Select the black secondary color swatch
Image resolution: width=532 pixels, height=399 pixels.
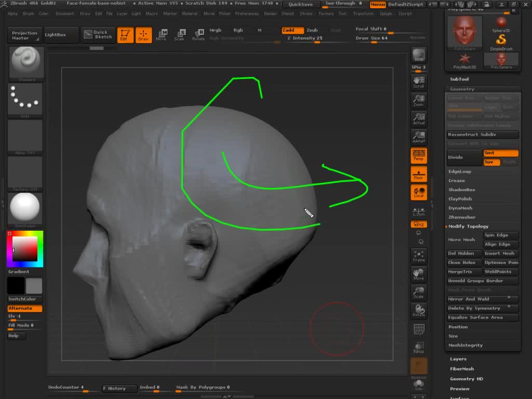coord(16,285)
